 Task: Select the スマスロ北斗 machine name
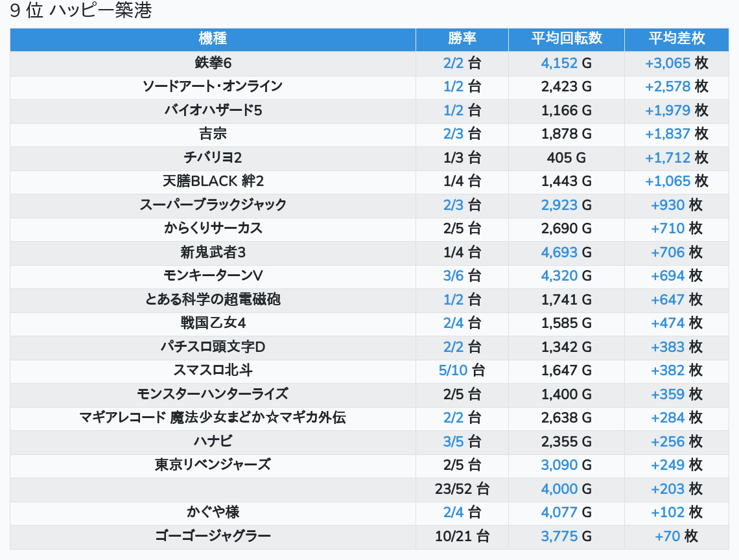(213, 370)
